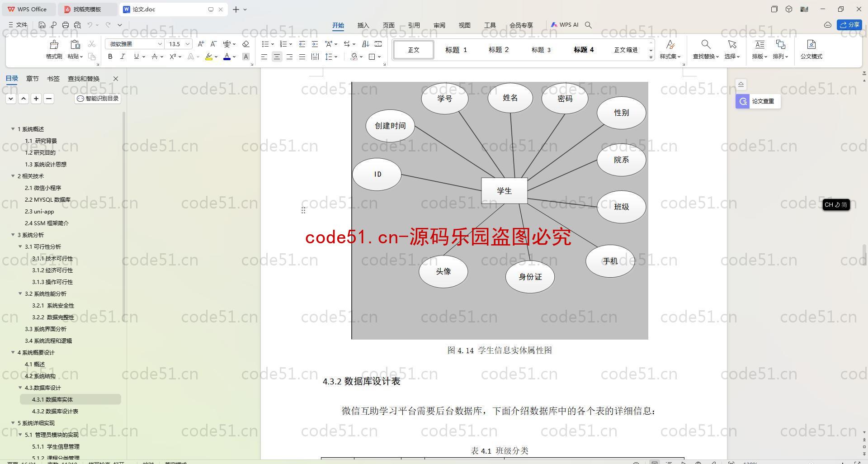The width and height of the screenshot is (868, 464).
Task: Click the Paste clipboard icon
Action: [x=75, y=44]
